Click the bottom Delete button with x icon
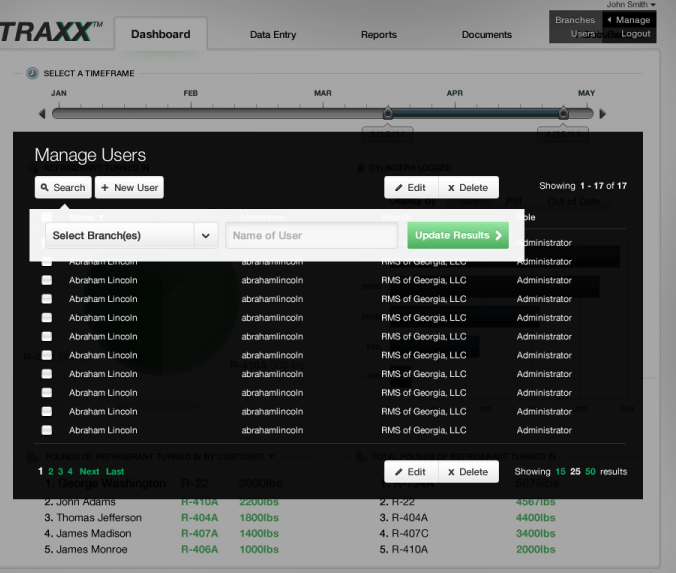Screen dimensions: 676x573 469,472
